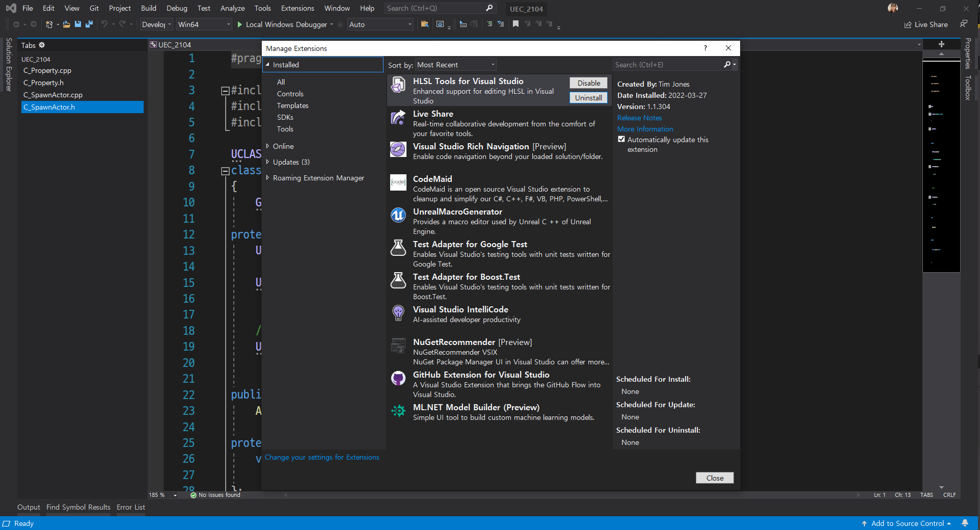Open the File menu
This screenshot has width=980, height=530.
28,8
